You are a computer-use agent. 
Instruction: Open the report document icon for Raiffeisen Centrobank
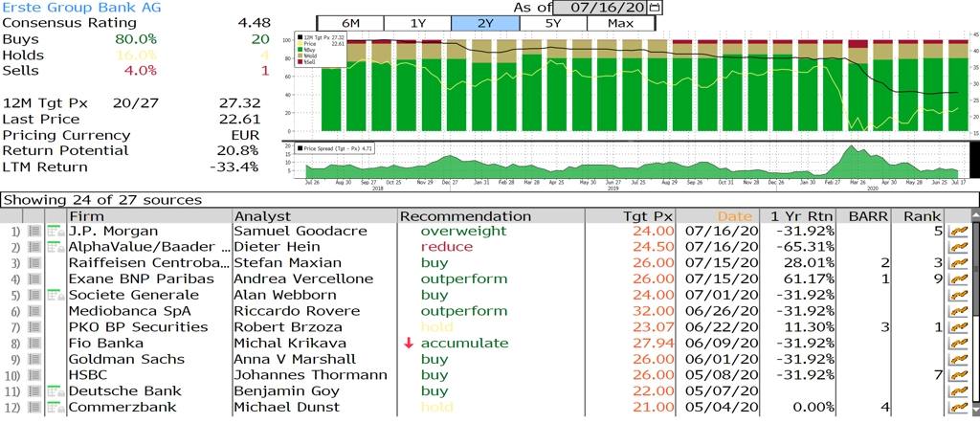click(34, 264)
